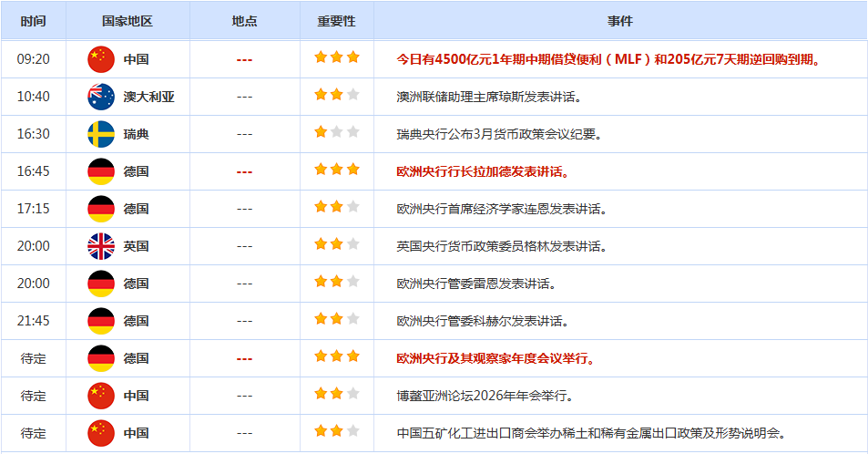Click the Germany flag in the 16:45 row
This screenshot has height=454, width=868.
pos(101,171)
